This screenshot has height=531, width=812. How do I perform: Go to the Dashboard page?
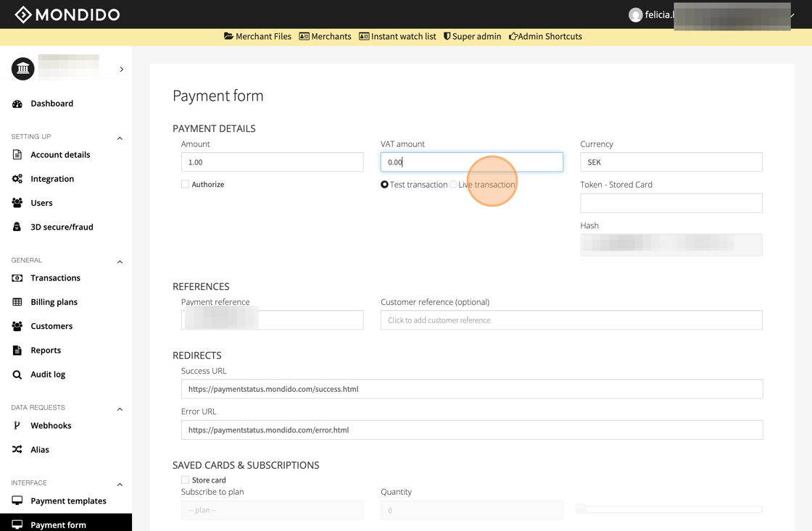(51, 104)
